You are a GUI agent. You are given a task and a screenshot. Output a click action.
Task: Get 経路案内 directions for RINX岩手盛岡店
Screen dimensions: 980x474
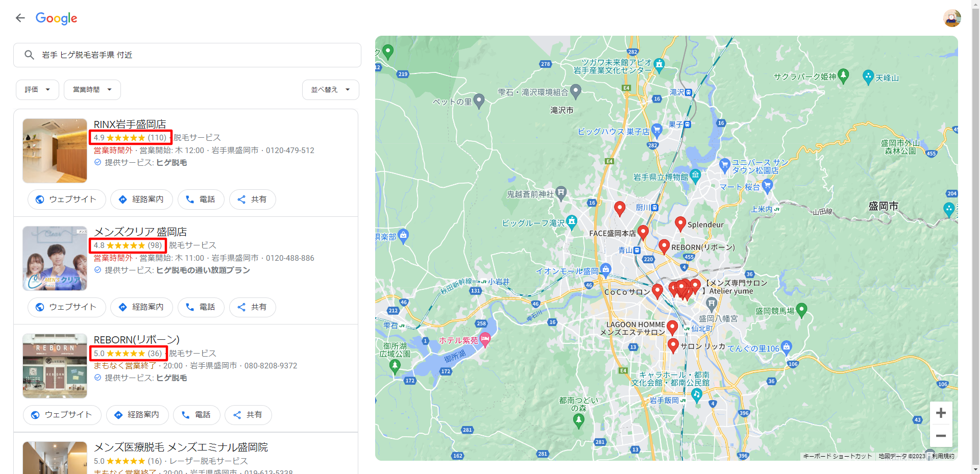(x=141, y=199)
